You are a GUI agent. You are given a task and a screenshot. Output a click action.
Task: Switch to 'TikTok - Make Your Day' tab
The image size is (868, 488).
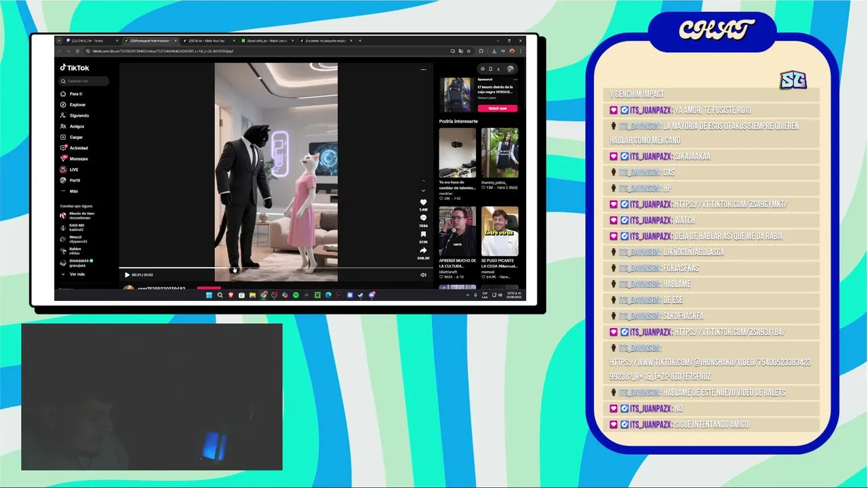coord(210,41)
